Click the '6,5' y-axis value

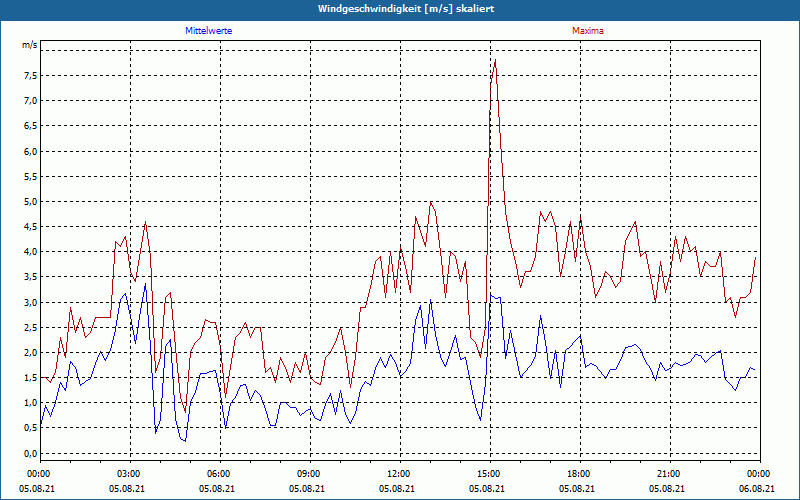coord(31,126)
